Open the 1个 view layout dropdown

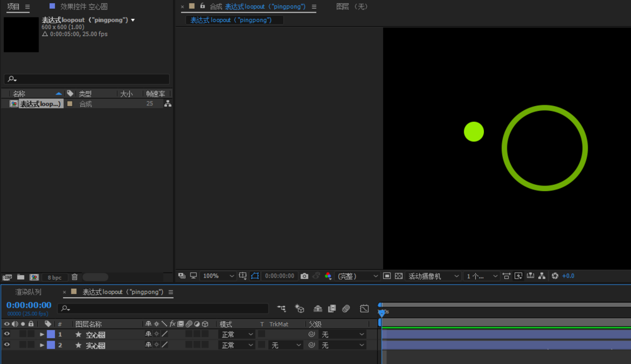pyautogui.click(x=481, y=276)
